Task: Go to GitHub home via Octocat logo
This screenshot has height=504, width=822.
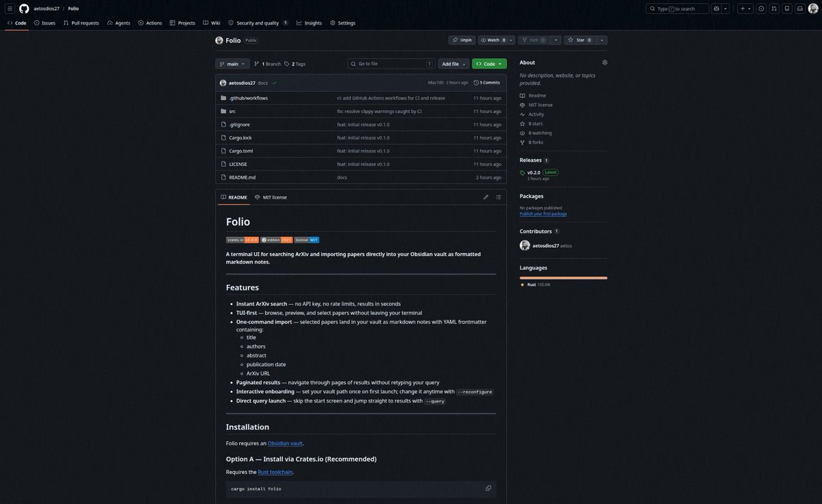Action: pos(24,8)
